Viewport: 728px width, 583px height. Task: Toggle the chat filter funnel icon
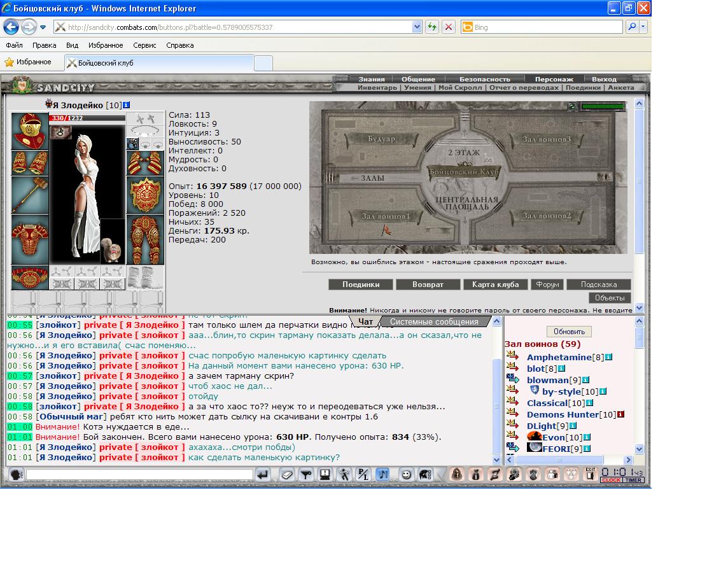point(307,474)
